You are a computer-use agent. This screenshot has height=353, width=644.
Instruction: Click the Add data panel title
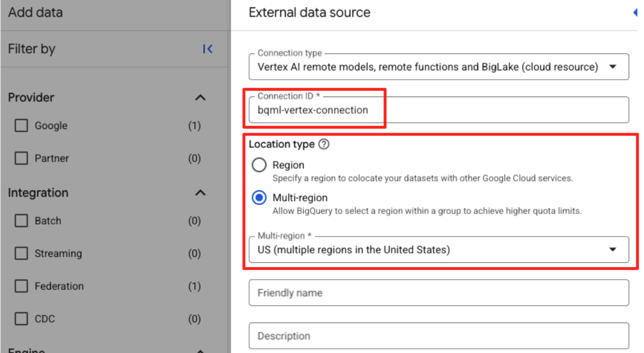[36, 13]
